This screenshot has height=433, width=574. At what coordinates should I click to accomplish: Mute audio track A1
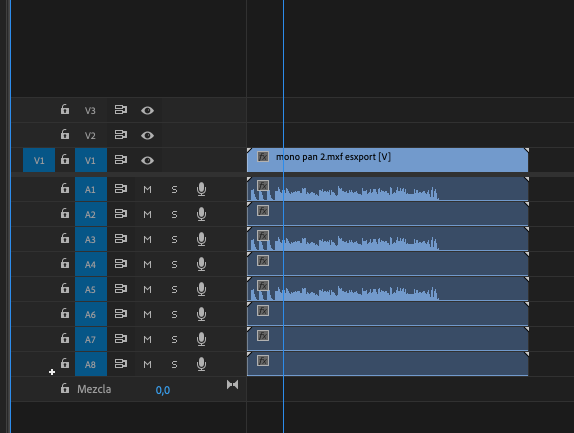(x=147, y=190)
